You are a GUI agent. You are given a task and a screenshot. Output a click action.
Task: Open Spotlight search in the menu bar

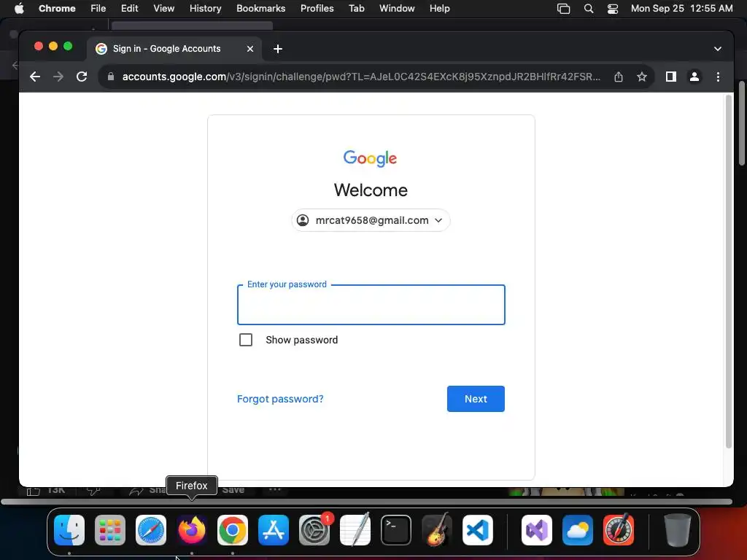pos(589,9)
